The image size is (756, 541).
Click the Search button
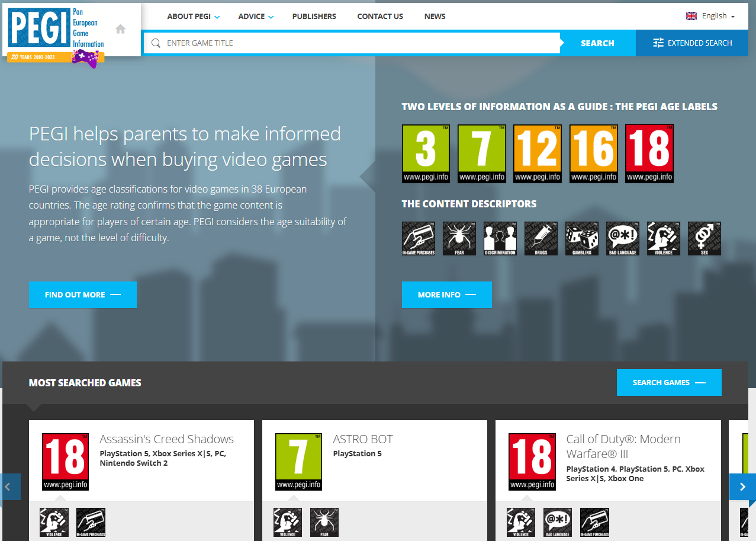[597, 43]
